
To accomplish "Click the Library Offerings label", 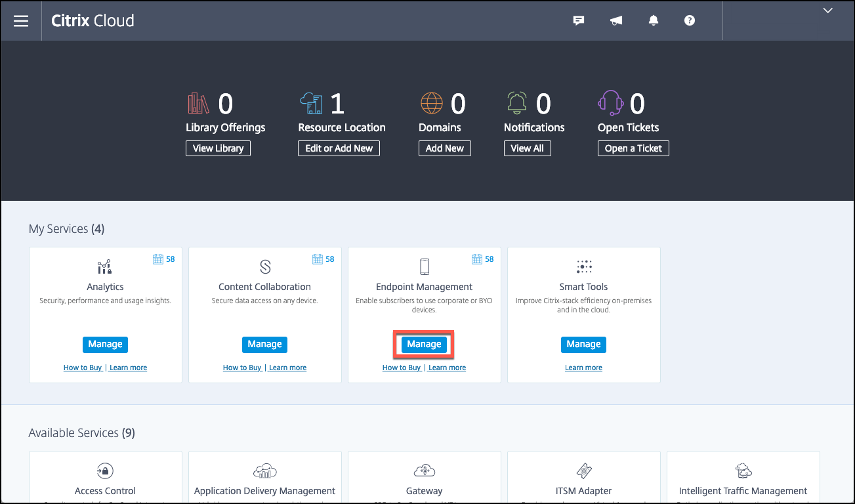I will pos(226,127).
